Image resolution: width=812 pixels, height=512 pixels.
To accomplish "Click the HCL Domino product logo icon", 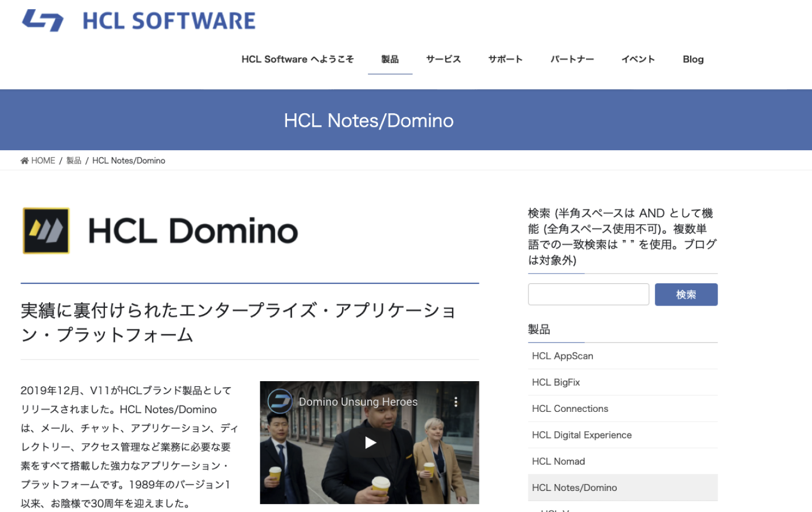I will [46, 230].
